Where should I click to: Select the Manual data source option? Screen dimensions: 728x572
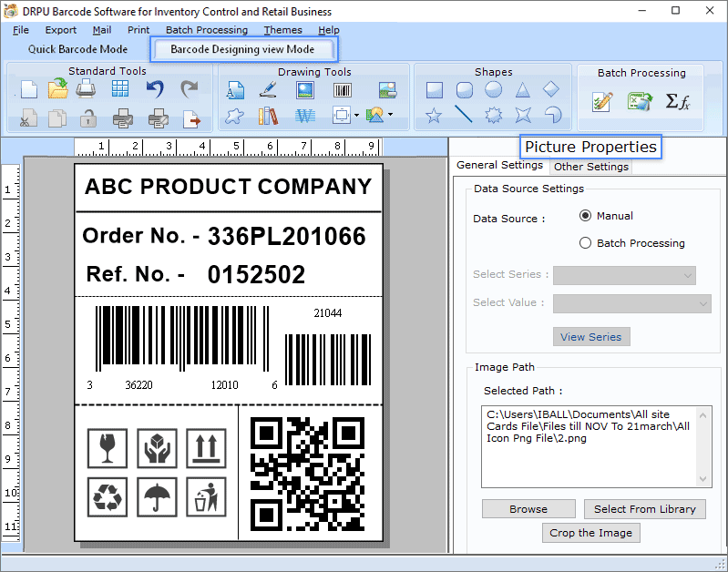point(586,216)
